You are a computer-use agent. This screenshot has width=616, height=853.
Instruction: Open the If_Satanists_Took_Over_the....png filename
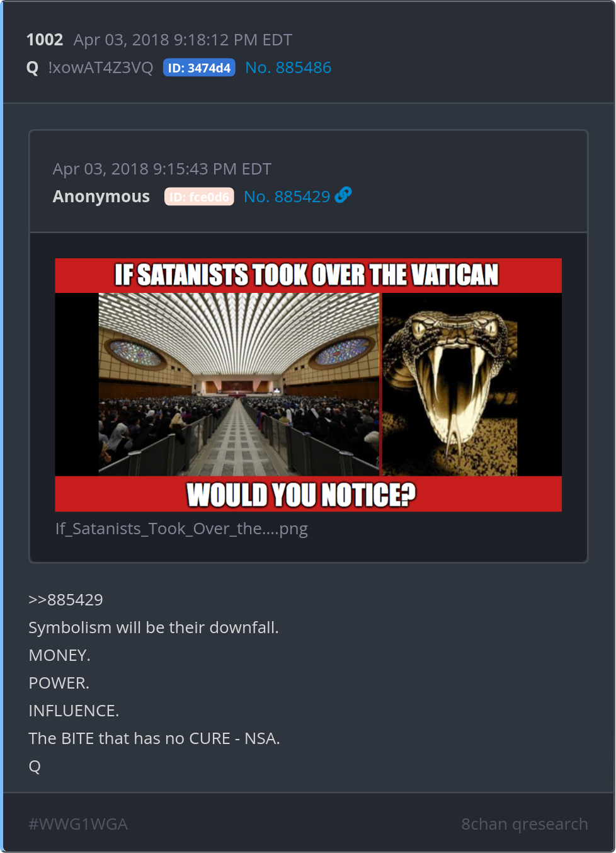(181, 529)
